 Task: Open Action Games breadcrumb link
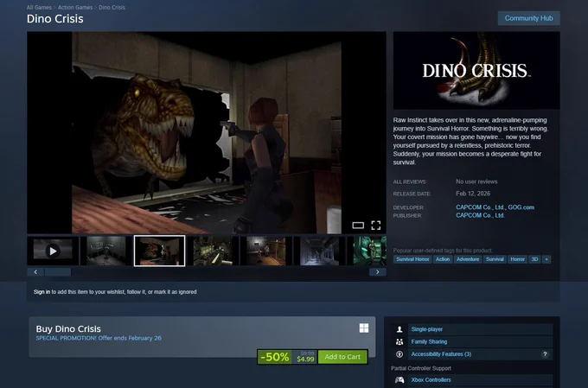click(x=75, y=7)
